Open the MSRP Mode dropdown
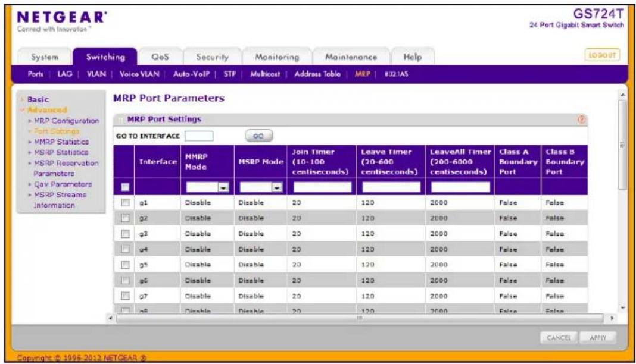636x364 pixels. tap(261, 187)
